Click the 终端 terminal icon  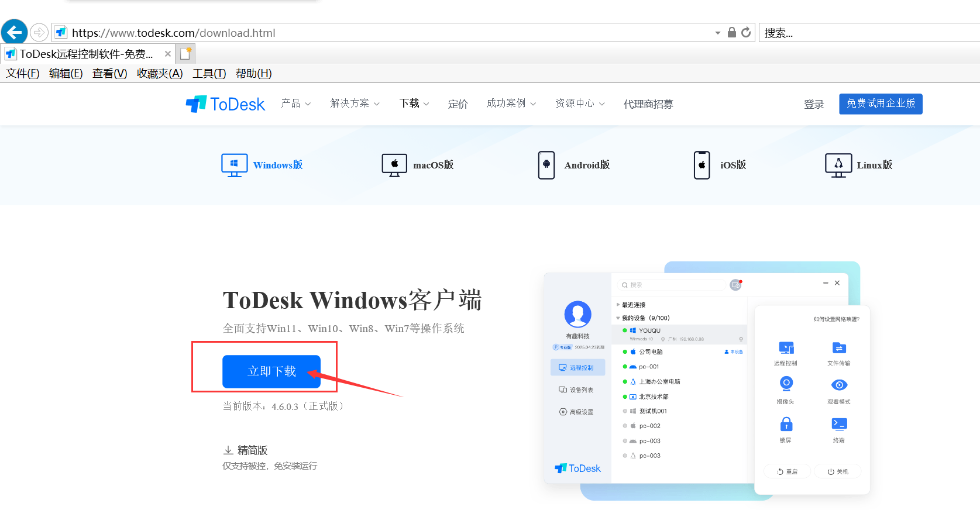(x=839, y=423)
